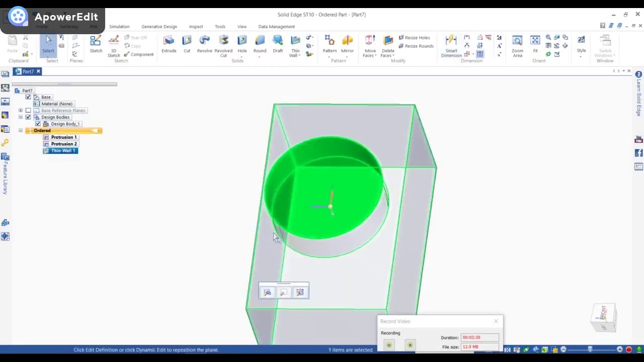
Task: Uncheck the Base checkbox
Action: click(28, 97)
